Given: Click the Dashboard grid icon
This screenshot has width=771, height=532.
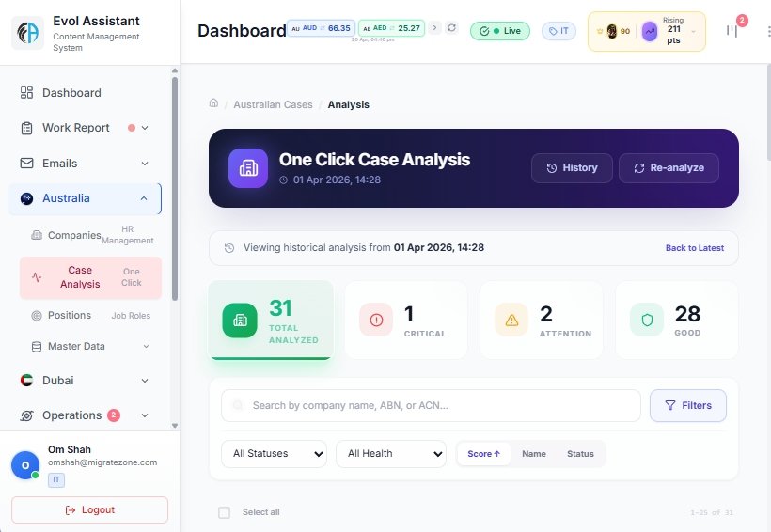Looking at the screenshot, I should point(26,93).
